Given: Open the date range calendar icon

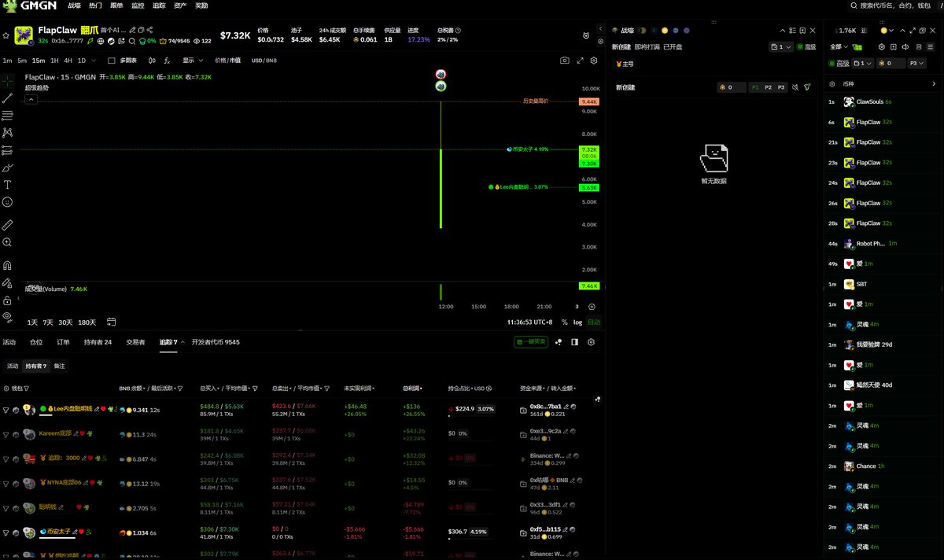Looking at the screenshot, I should point(112,322).
